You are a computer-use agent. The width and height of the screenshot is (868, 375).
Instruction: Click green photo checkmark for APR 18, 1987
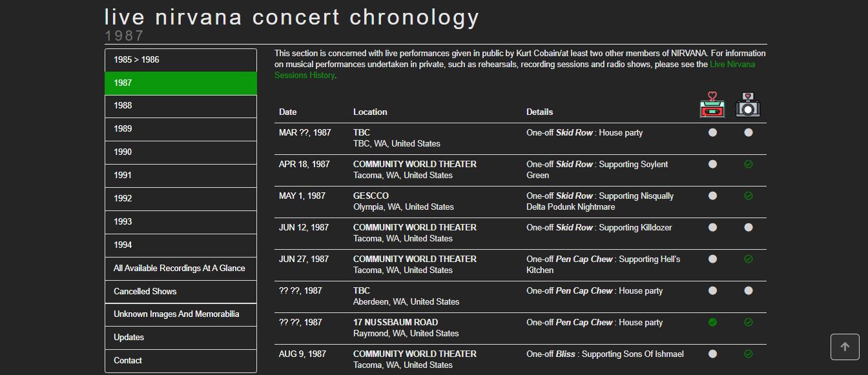pyautogui.click(x=748, y=164)
